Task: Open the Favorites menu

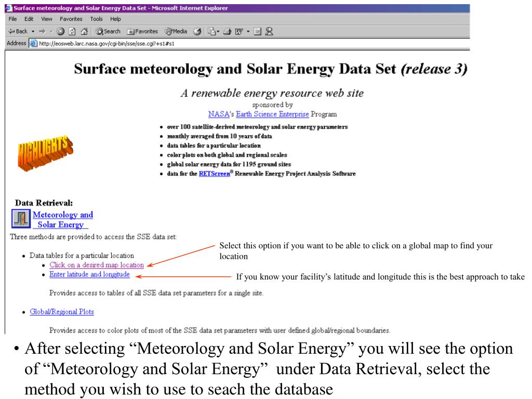Action: (x=71, y=19)
